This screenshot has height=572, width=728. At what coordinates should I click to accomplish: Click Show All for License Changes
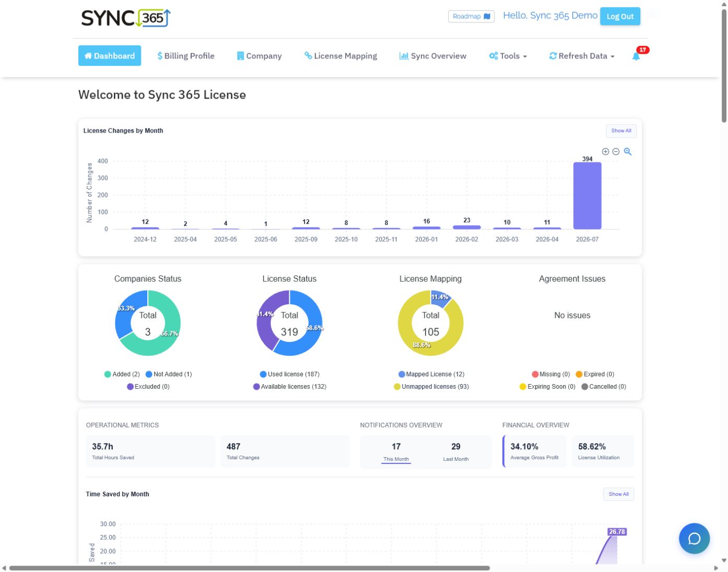tap(621, 130)
